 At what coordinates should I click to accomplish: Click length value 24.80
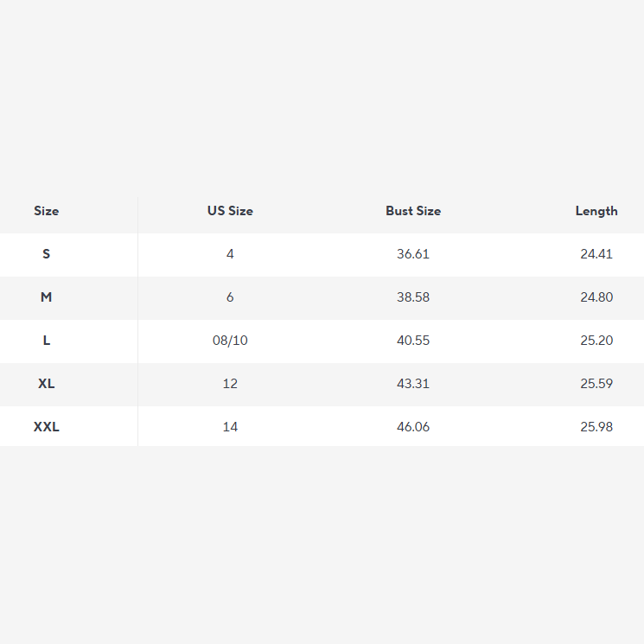[x=596, y=297]
